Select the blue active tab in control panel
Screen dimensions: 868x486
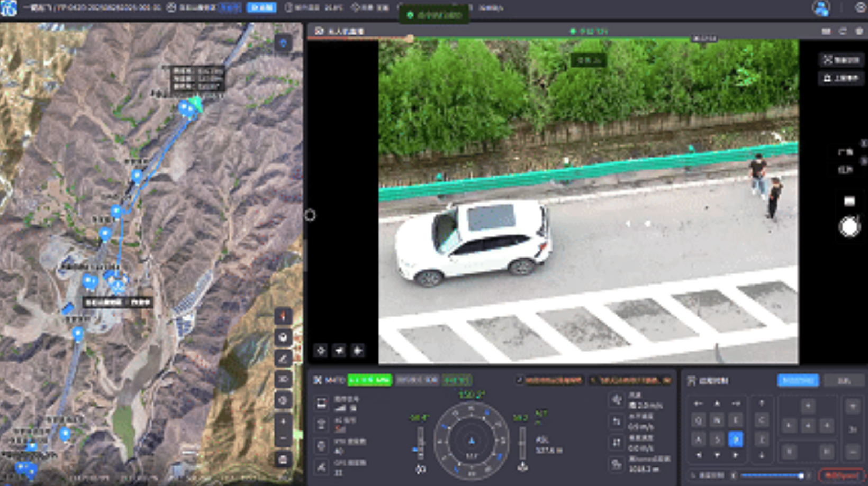coord(798,380)
